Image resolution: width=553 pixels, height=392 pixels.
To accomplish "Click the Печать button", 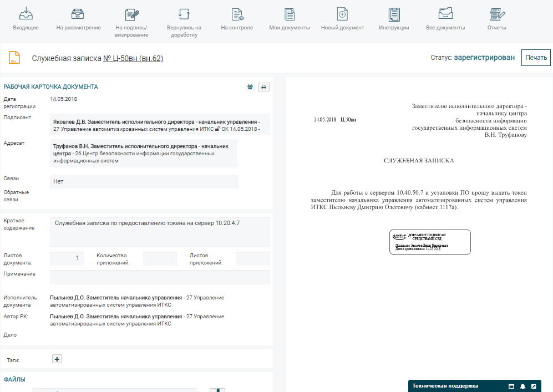I will [x=535, y=58].
